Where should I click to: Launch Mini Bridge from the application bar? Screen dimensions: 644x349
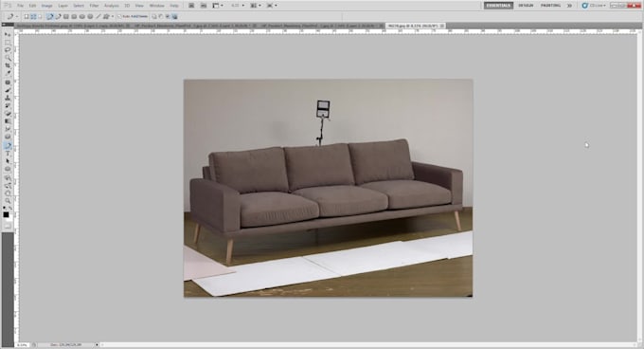[x=204, y=6]
